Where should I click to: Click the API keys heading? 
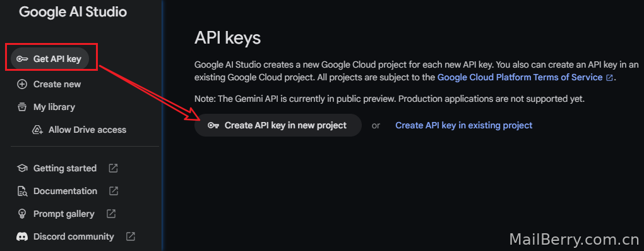coord(227,39)
